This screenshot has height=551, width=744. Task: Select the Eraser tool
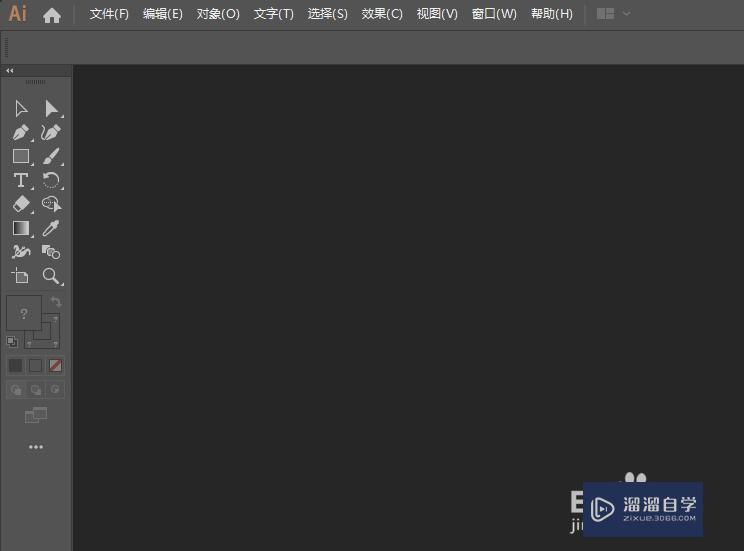21,204
